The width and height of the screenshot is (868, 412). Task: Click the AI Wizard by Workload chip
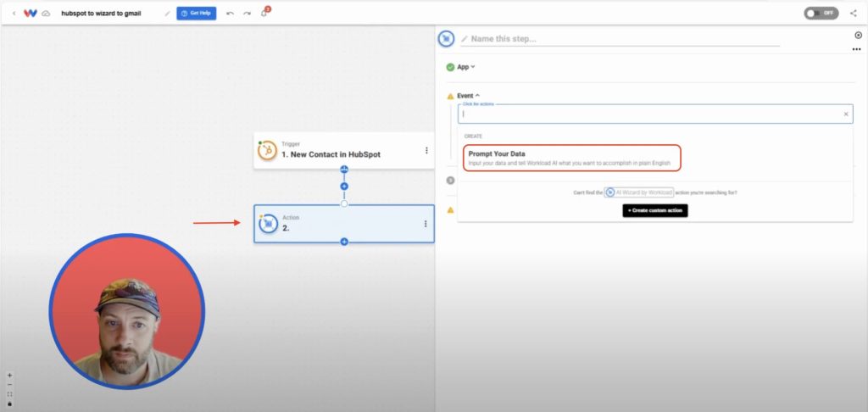tap(639, 192)
